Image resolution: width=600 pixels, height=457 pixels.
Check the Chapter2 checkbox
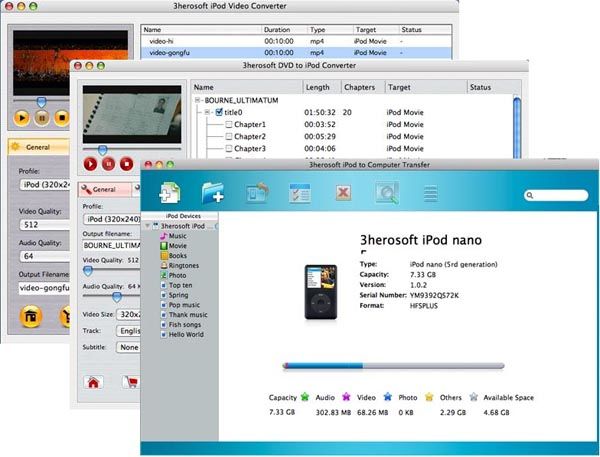click(229, 136)
